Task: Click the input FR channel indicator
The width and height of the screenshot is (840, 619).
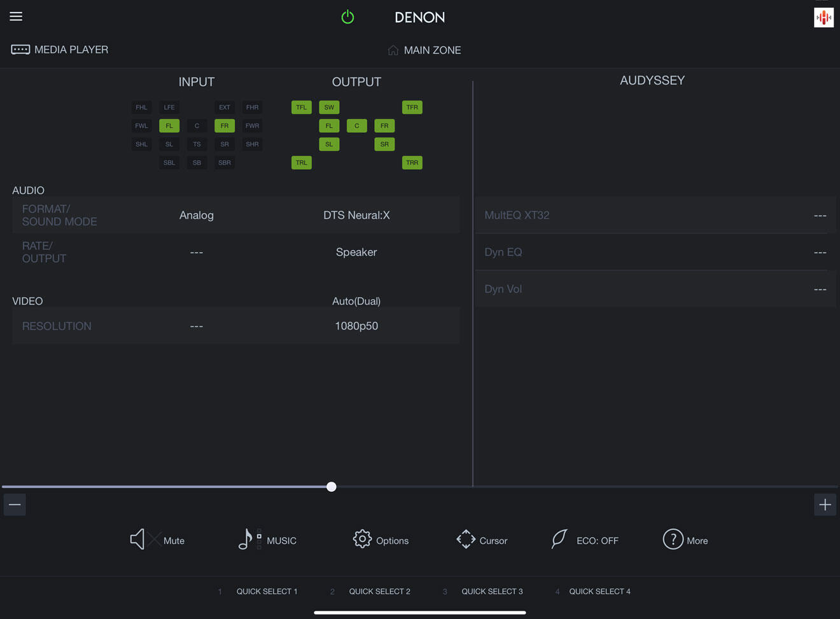Action: [225, 126]
